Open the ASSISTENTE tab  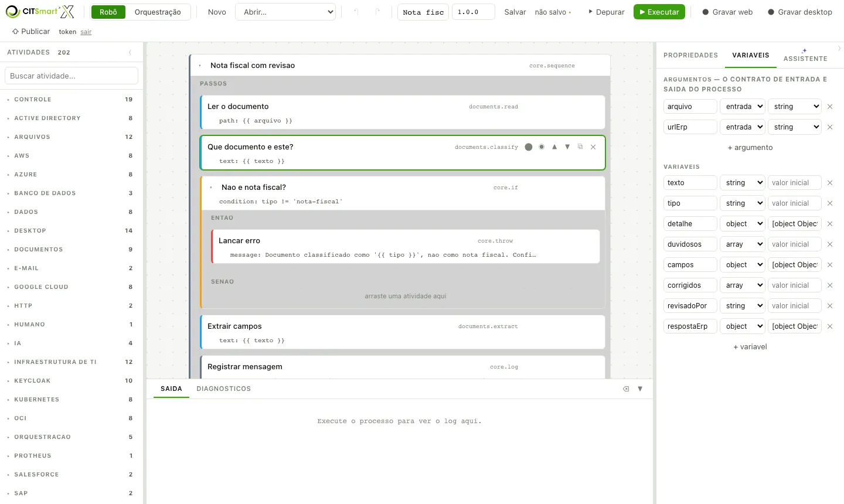pyautogui.click(x=805, y=56)
